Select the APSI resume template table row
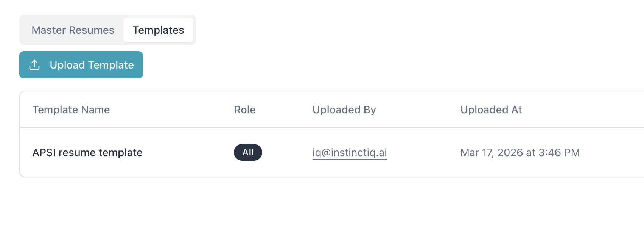Screen dimensions: 644x252 click(x=332, y=152)
